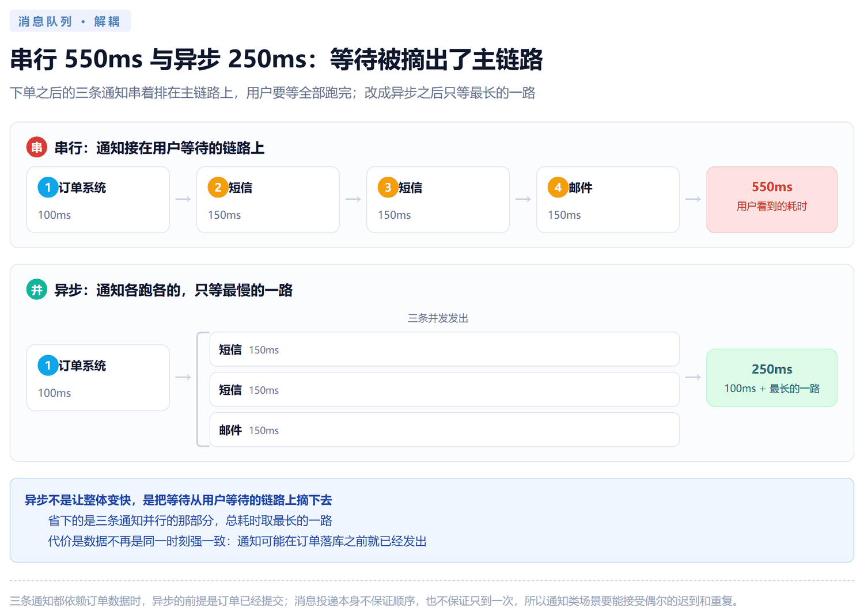Click the footer note starting with 三条通知都依赖订单数据时
864x616 pixels.
374,601
